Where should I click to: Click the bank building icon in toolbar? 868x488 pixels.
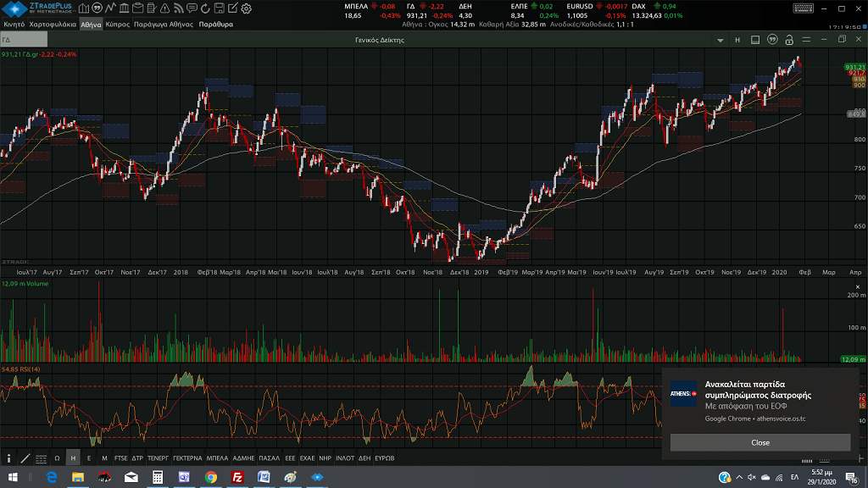125,8
